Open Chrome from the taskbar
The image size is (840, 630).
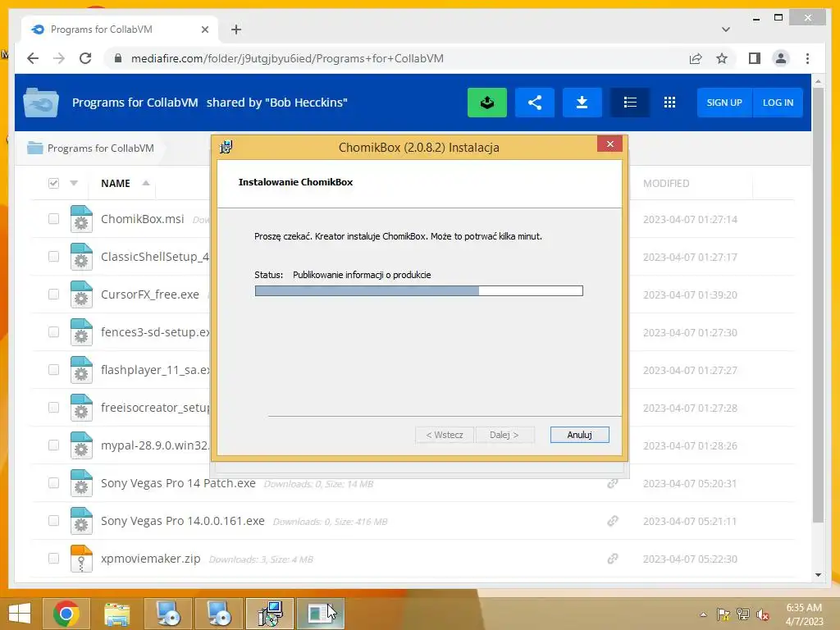66,614
